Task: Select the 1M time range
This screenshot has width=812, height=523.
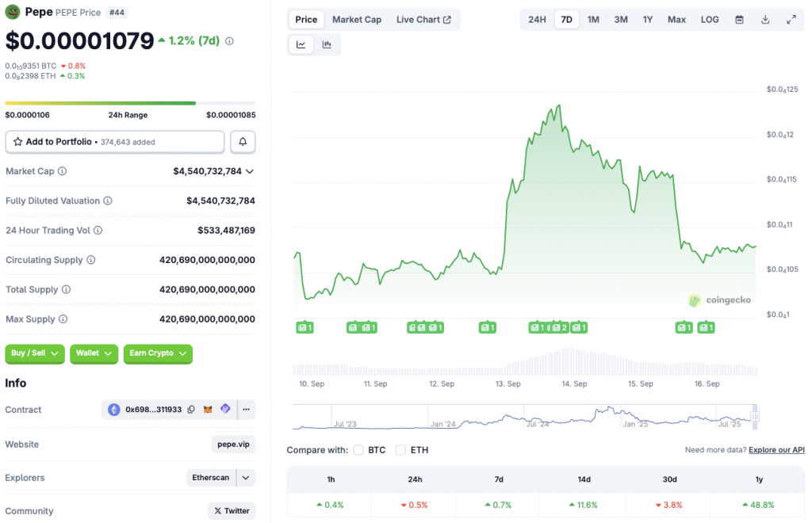Action: pos(593,20)
